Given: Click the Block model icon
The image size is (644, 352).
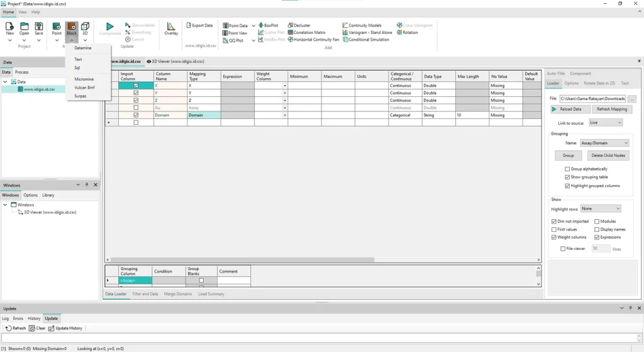Looking at the screenshot, I should pyautogui.click(x=72, y=26).
